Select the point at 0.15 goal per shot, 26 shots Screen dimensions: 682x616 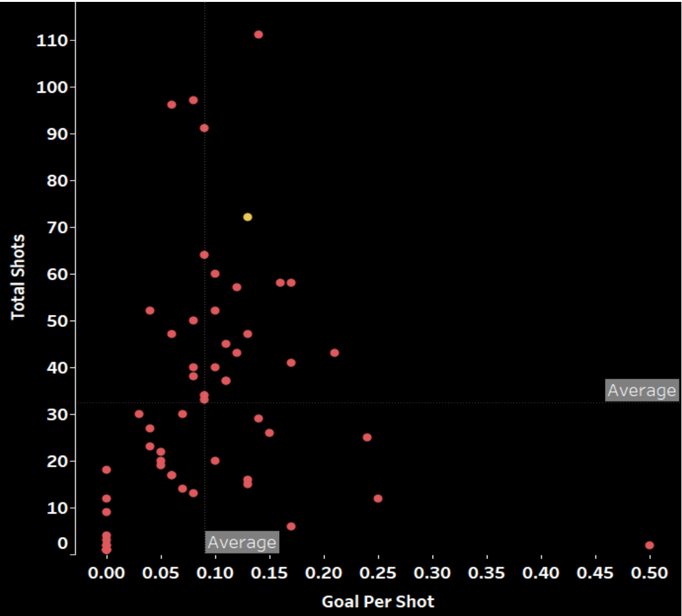click(x=269, y=432)
